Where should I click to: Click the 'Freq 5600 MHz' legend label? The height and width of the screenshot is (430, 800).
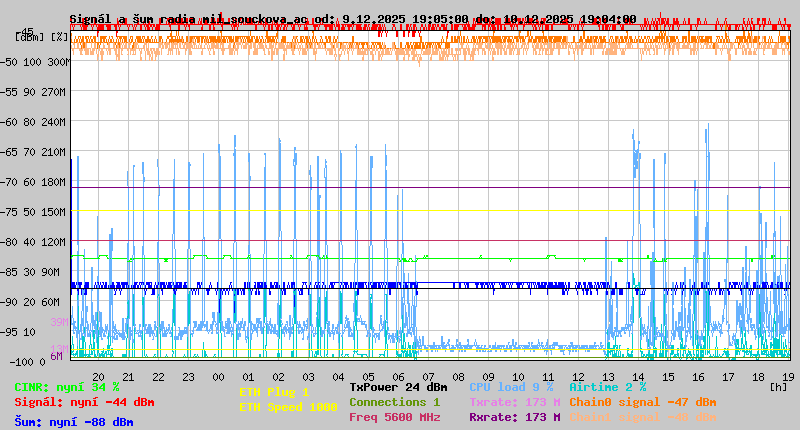(x=395, y=417)
